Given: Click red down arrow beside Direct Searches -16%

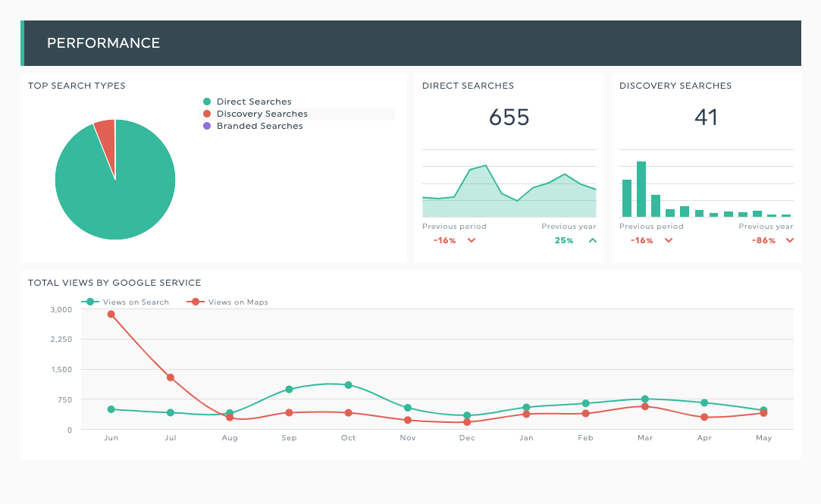Looking at the screenshot, I should coord(472,240).
